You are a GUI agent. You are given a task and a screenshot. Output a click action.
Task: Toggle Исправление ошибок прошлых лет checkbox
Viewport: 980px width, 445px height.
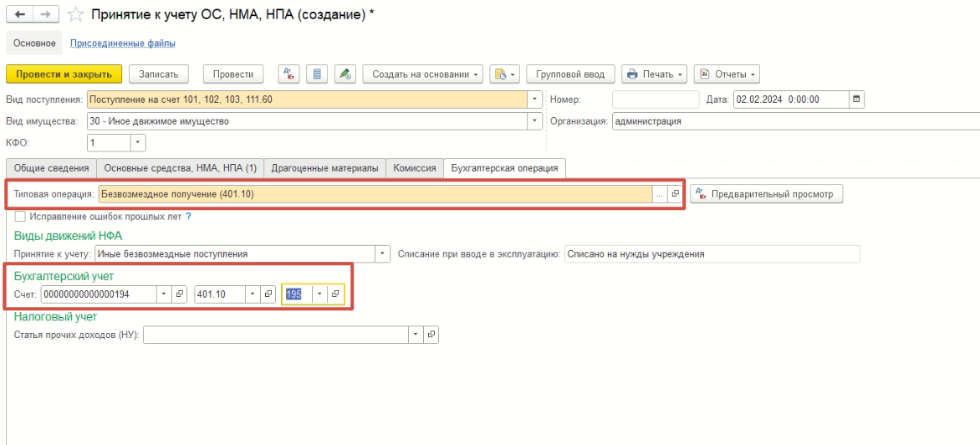20,217
